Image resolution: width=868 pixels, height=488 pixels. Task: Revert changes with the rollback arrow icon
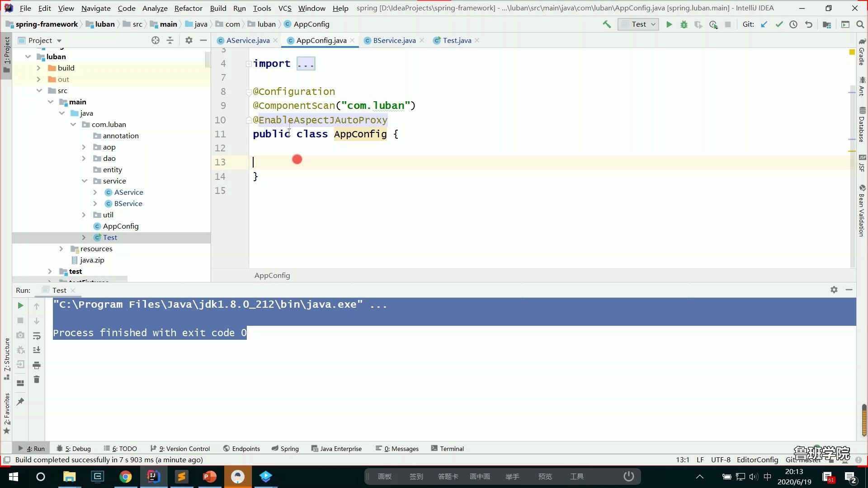(809, 24)
